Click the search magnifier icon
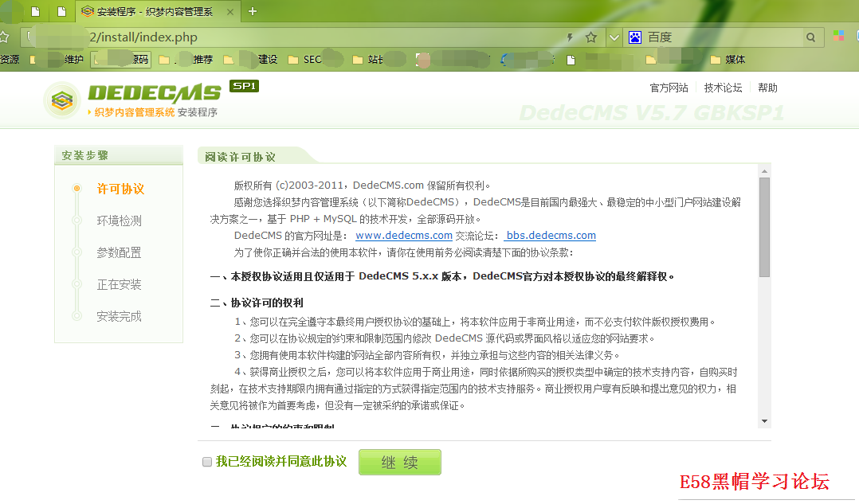859x504 pixels. point(810,37)
